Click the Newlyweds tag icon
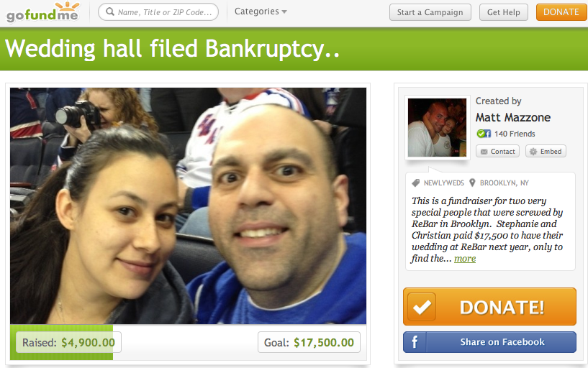This screenshot has width=588, height=368. click(x=415, y=183)
